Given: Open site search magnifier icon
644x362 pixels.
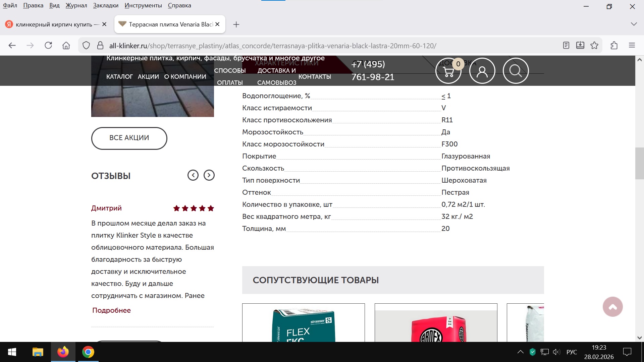Looking at the screenshot, I should point(516,71).
